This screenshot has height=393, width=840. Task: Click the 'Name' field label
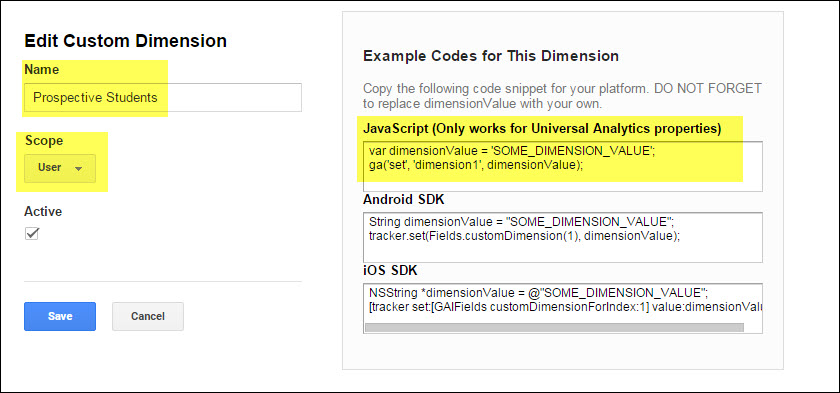pyautogui.click(x=42, y=70)
